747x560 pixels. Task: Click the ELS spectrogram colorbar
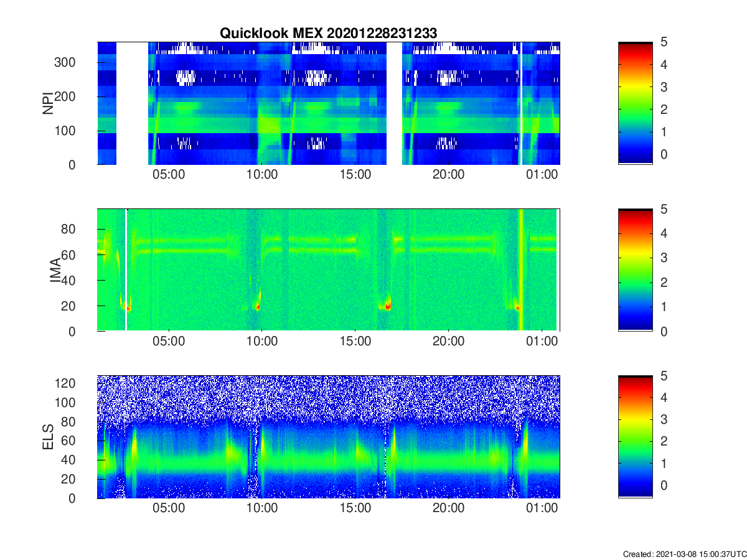click(x=635, y=437)
